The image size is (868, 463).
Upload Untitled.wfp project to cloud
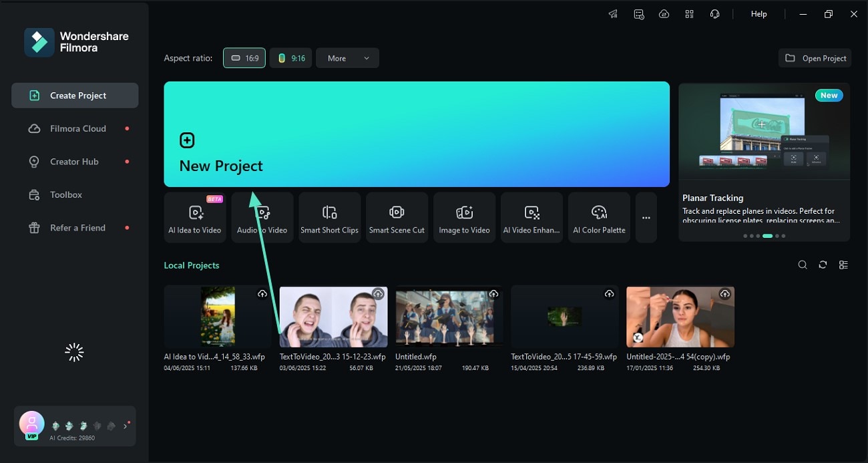tap(493, 294)
